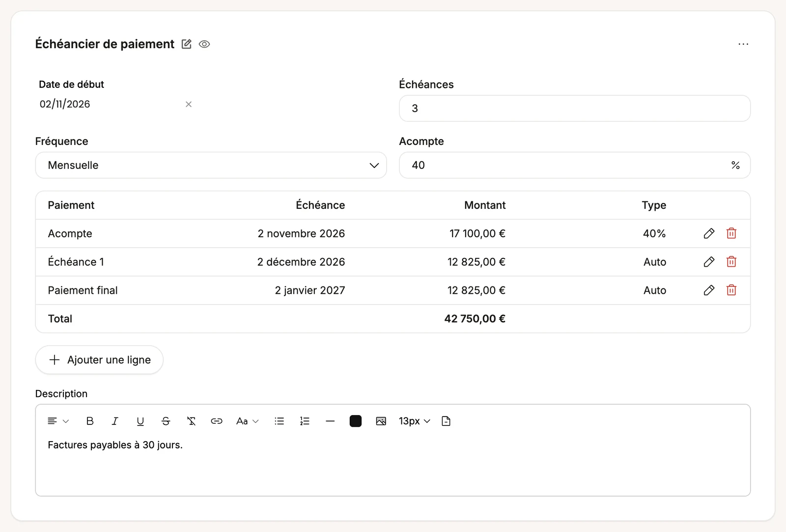The height and width of the screenshot is (532, 786).
Task: Click the 40% type cell
Action: pyautogui.click(x=654, y=234)
